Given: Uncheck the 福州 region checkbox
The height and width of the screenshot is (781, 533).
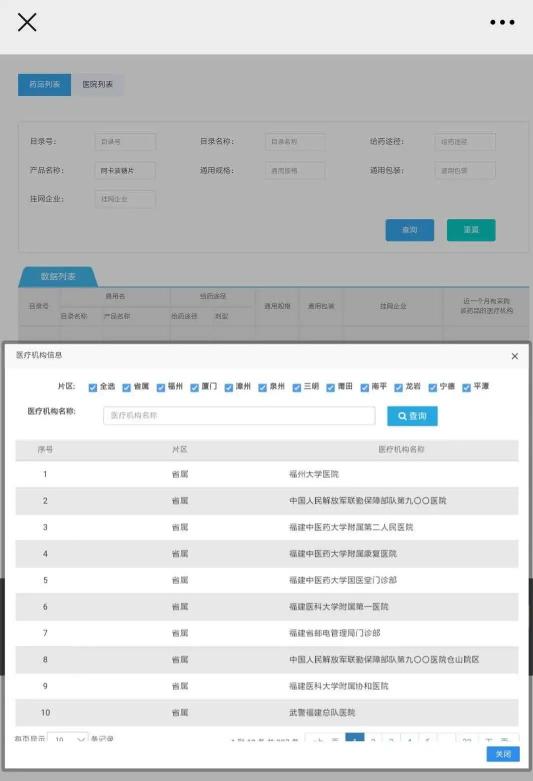Looking at the screenshot, I should [160, 388].
